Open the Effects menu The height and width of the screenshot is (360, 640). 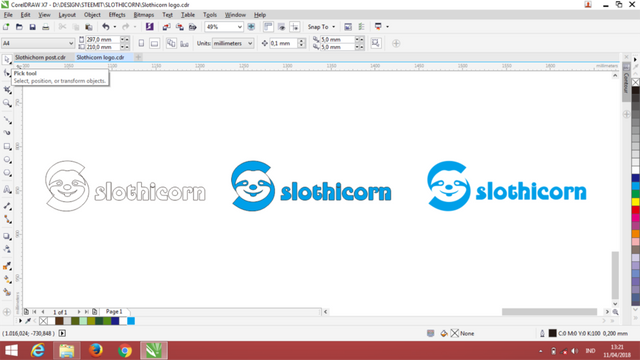(117, 15)
